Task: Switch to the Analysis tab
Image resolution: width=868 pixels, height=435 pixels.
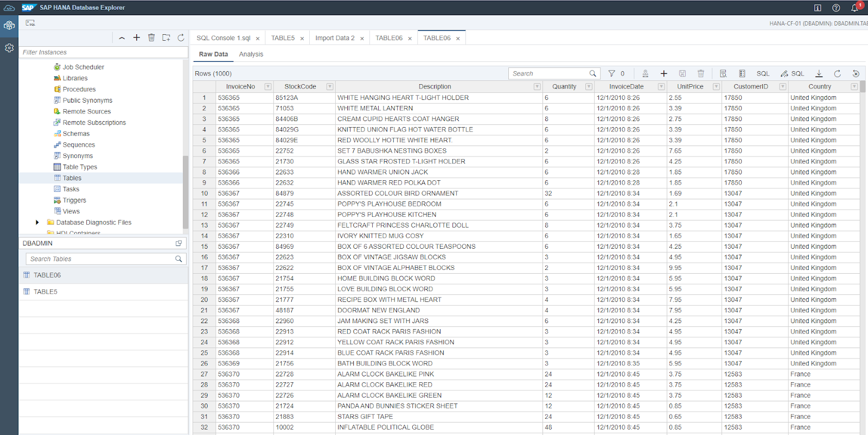Action: (251, 54)
